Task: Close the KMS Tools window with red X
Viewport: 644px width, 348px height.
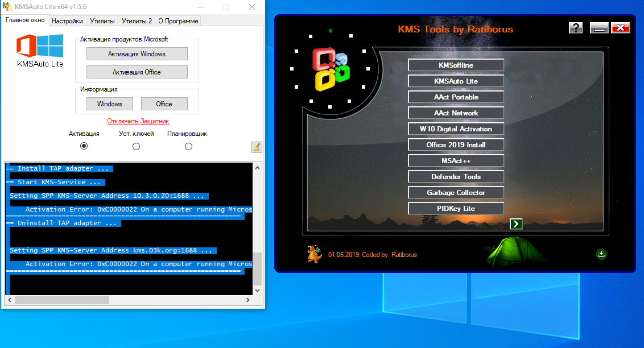Action: coord(621,27)
